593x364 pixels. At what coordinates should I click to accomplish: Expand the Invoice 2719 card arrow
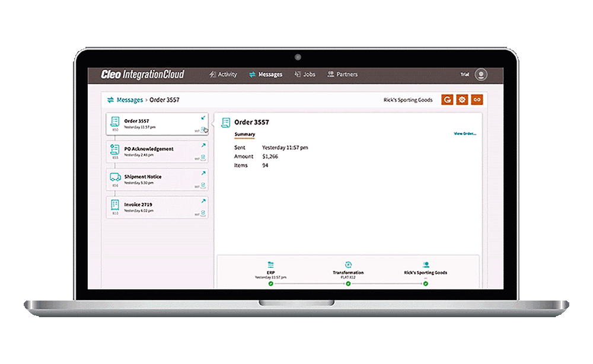pos(203,201)
